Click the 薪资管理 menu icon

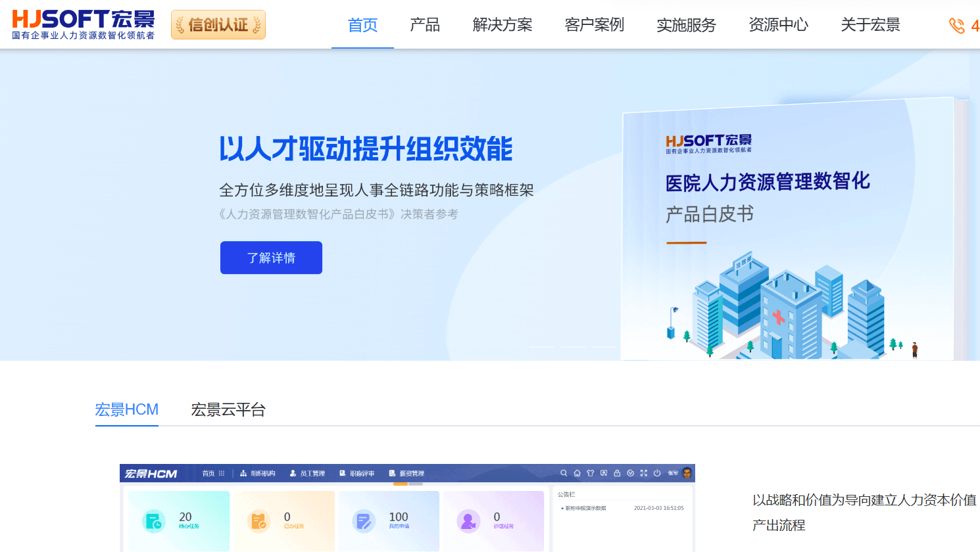pyautogui.click(x=392, y=473)
